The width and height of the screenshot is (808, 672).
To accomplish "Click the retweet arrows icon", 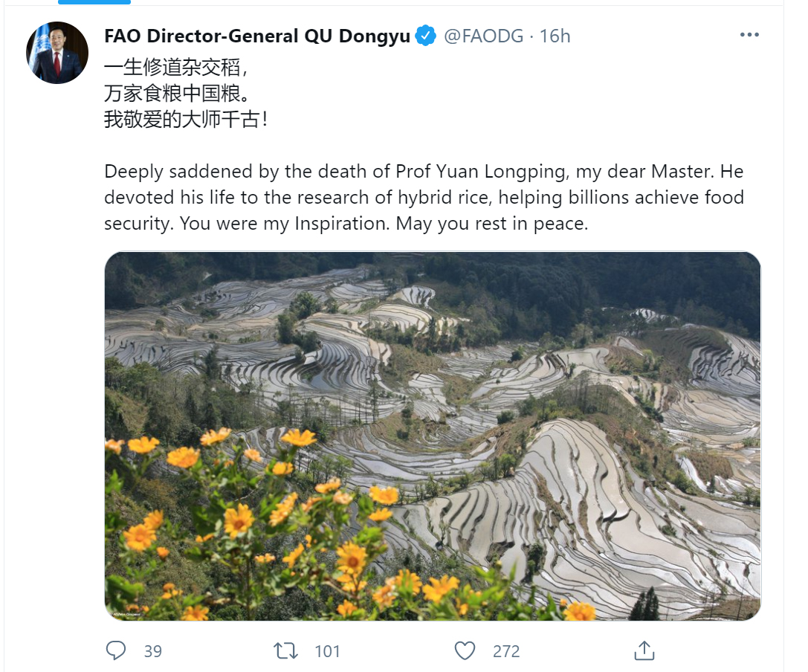I will coord(285,651).
